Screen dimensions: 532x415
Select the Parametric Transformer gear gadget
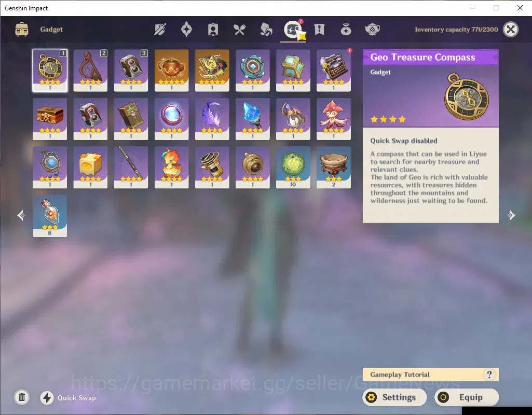[252, 71]
